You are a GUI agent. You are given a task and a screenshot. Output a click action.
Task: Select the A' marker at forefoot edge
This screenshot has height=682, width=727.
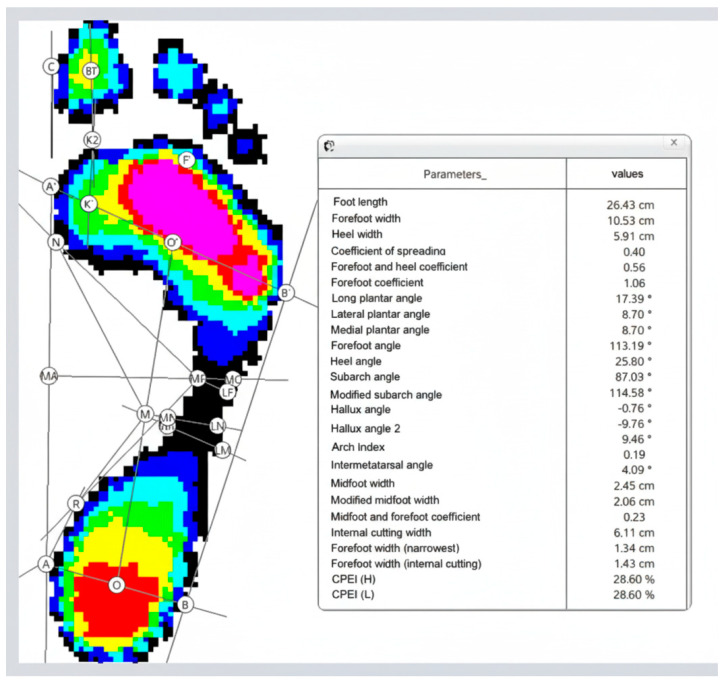tap(51, 186)
